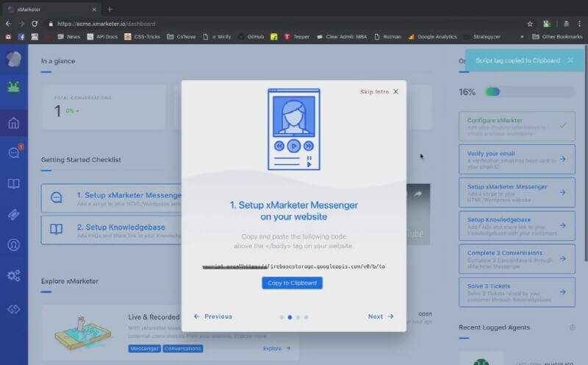The image size is (588, 365).
Task: Click the colorful browser extension icon
Action: tap(547, 24)
